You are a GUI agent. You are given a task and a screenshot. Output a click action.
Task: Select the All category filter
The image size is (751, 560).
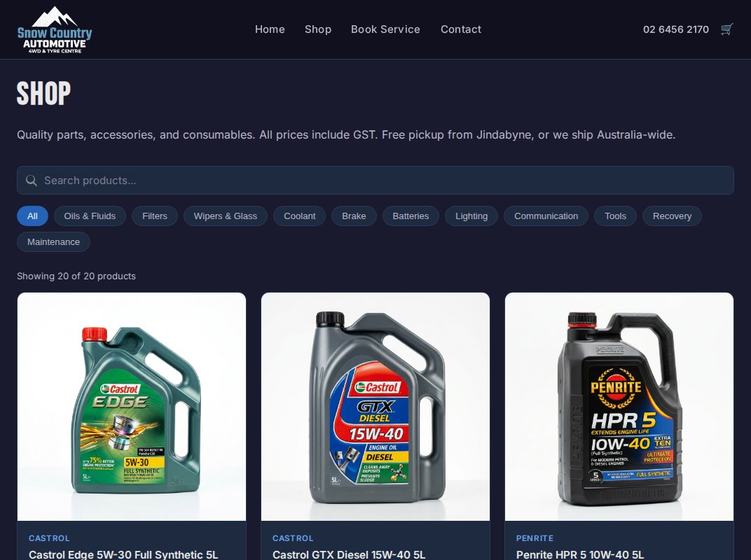click(x=32, y=216)
